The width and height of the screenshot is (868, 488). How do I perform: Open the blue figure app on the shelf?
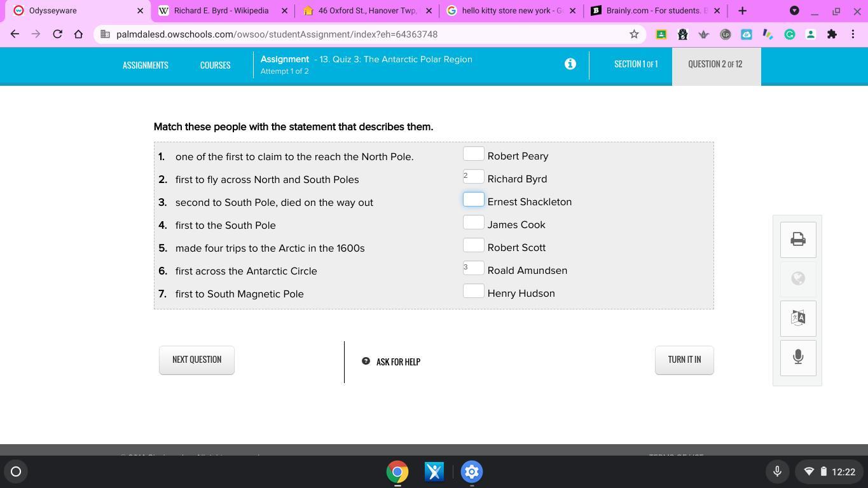pyautogui.click(x=434, y=471)
